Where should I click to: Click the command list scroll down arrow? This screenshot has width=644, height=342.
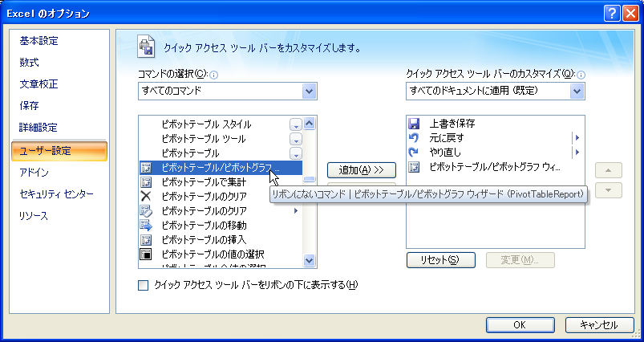[x=310, y=260]
